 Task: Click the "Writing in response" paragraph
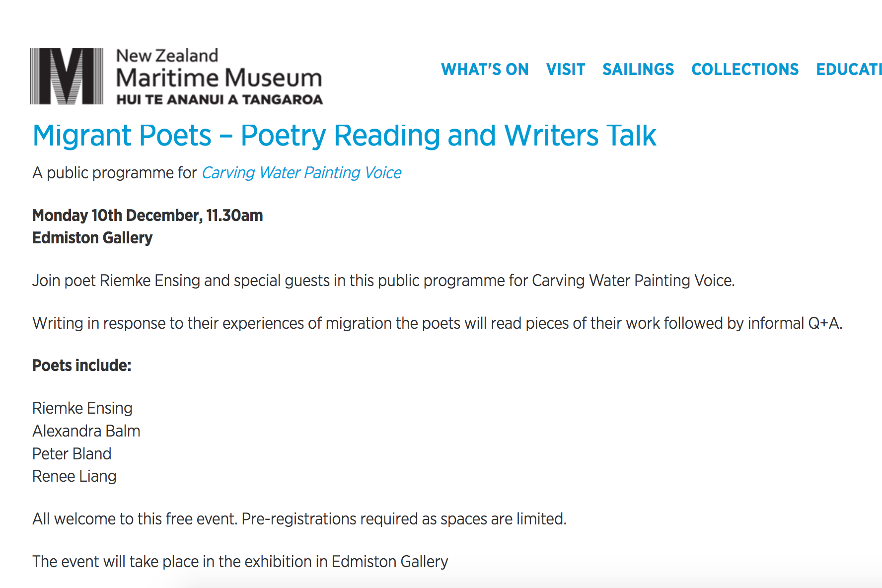pos(437,323)
